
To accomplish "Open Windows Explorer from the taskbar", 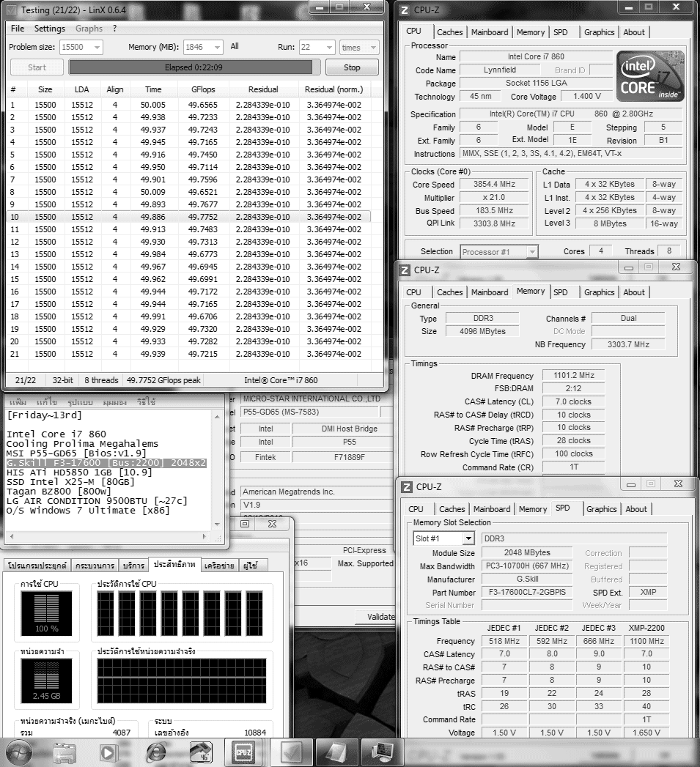I will [x=64, y=753].
